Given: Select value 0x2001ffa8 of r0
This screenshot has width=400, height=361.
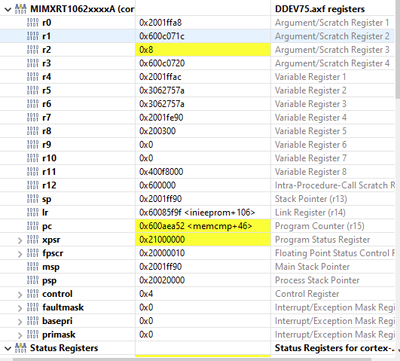Looking at the screenshot, I should click(160, 23).
